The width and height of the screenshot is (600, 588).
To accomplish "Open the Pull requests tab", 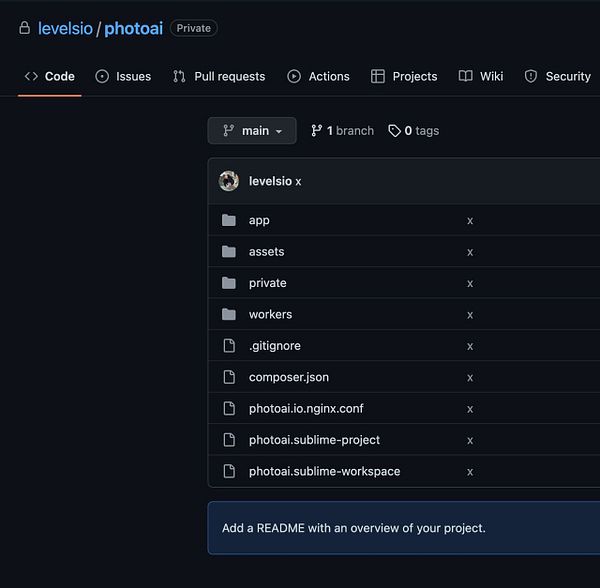I will click(219, 76).
